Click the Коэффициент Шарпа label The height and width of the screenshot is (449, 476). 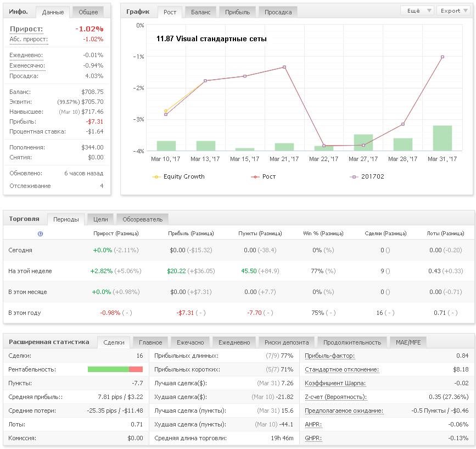(x=335, y=384)
